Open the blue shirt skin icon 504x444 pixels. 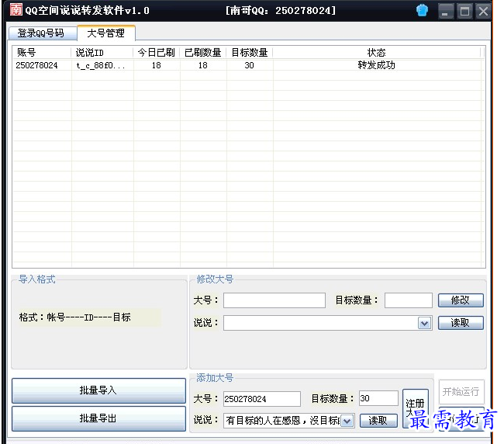tap(422, 10)
